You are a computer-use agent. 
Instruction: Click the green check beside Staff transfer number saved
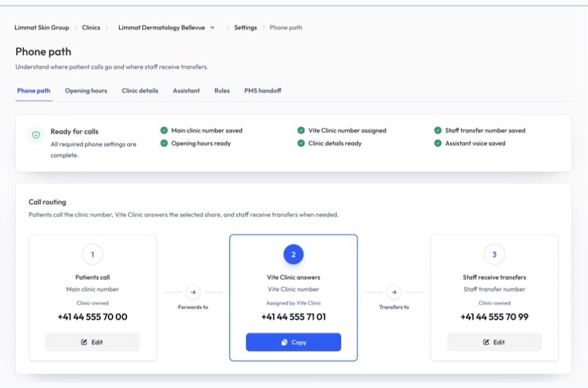point(438,130)
